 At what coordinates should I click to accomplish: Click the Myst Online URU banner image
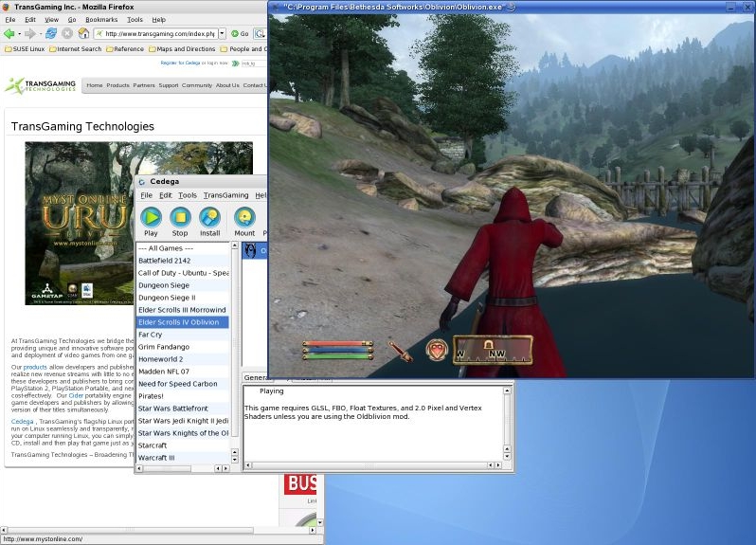pos(80,223)
